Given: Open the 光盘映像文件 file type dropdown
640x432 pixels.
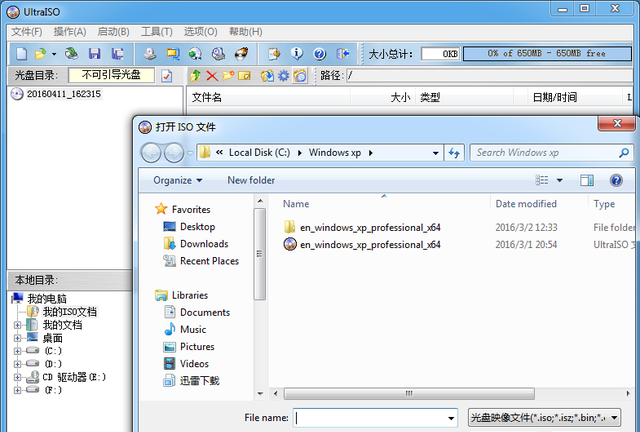Looking at the screenshot, I should [544, 418].
